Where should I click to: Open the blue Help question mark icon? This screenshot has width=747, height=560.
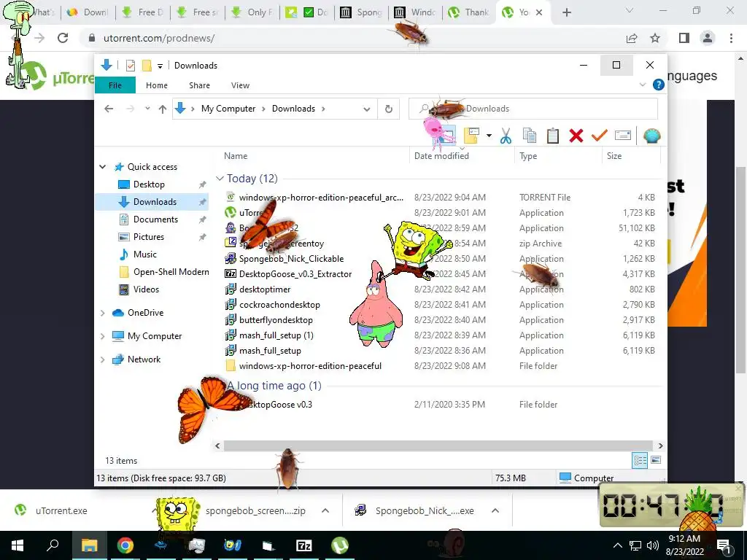click(659, 85)
